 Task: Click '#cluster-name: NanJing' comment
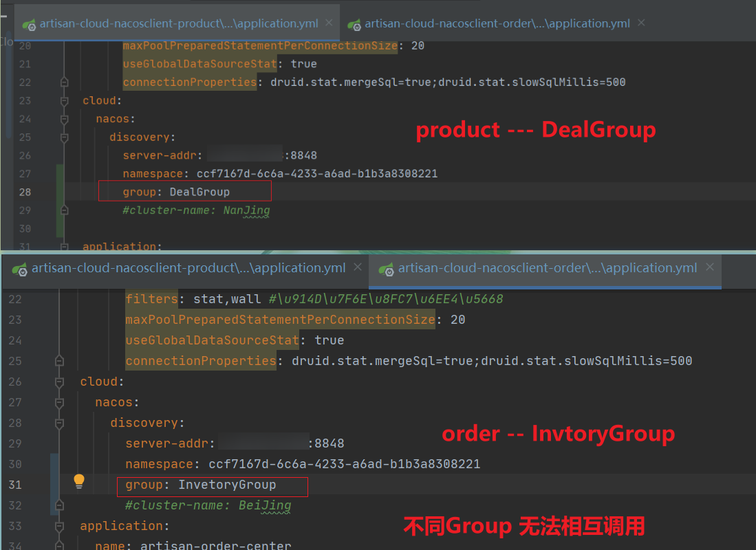coord(196,210)
